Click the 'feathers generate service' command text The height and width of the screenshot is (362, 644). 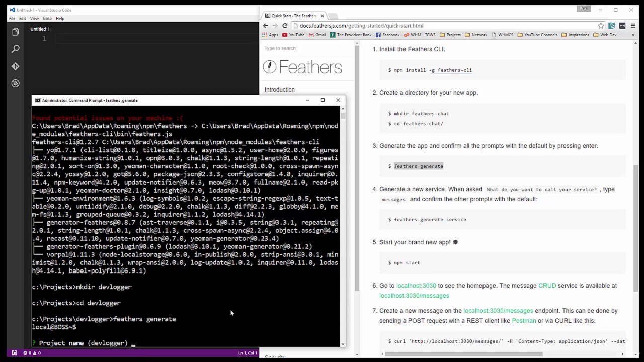(430, 220)
